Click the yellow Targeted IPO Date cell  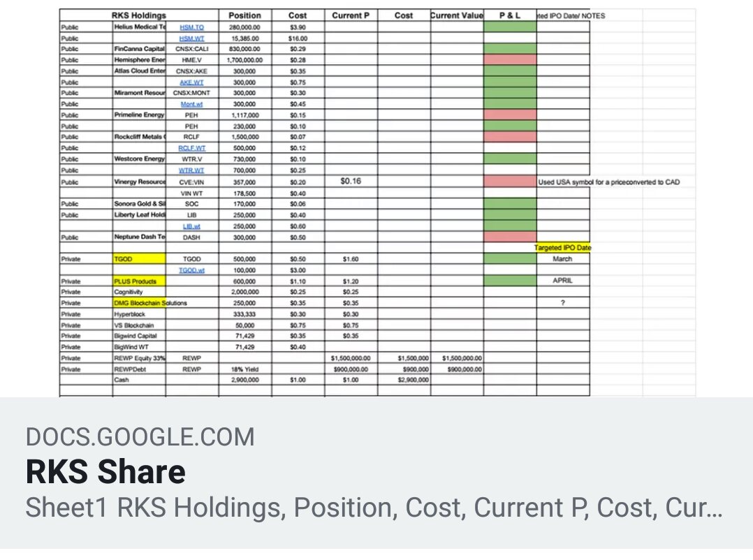pos(562,248)
